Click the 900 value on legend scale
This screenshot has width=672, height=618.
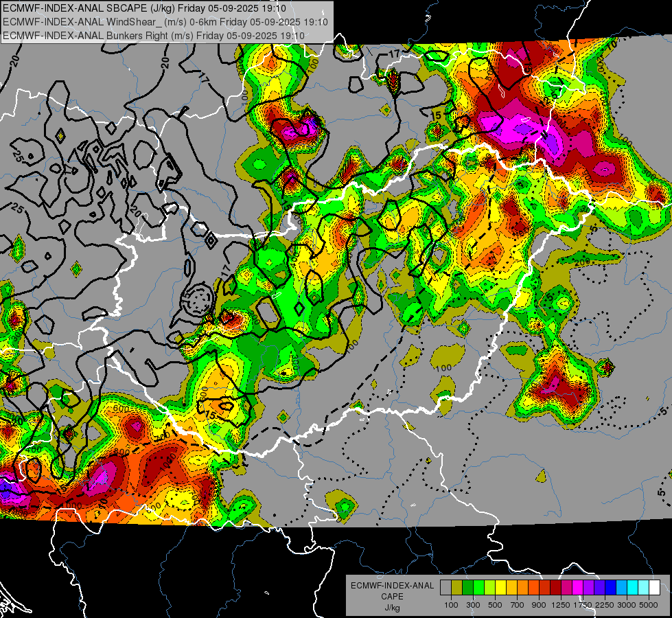click(539, 605)
